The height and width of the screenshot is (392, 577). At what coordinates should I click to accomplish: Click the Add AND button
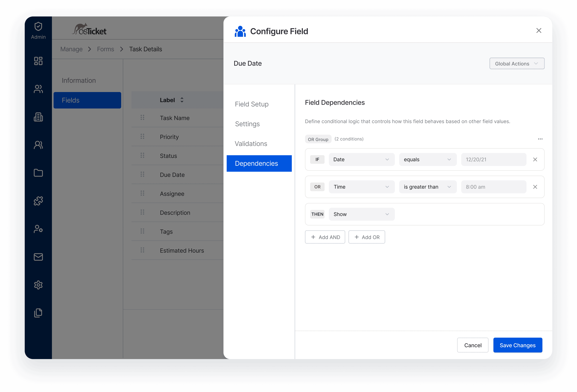click(x=325, y=237)
